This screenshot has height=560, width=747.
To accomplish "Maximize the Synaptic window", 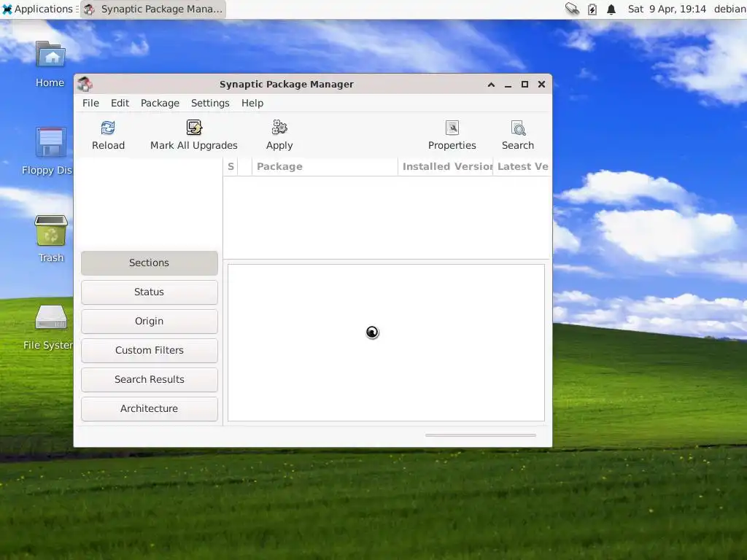I will (x=525, y=85).
